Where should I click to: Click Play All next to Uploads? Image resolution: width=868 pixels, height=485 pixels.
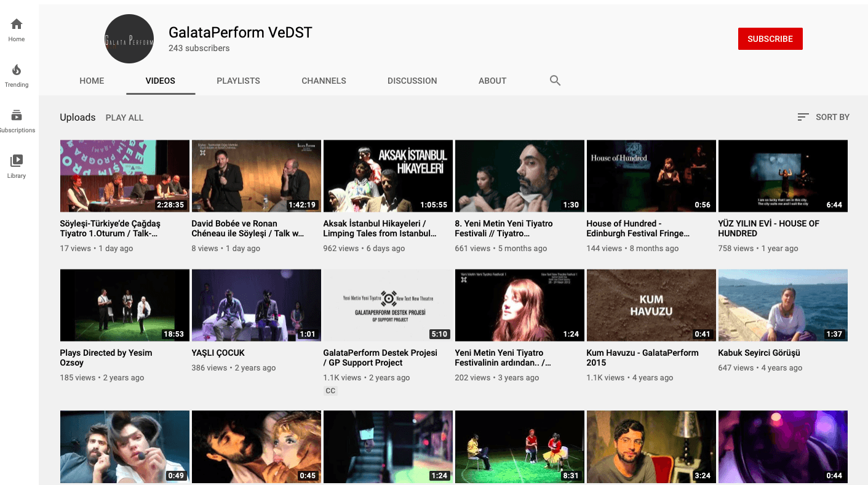coord(124,118)
